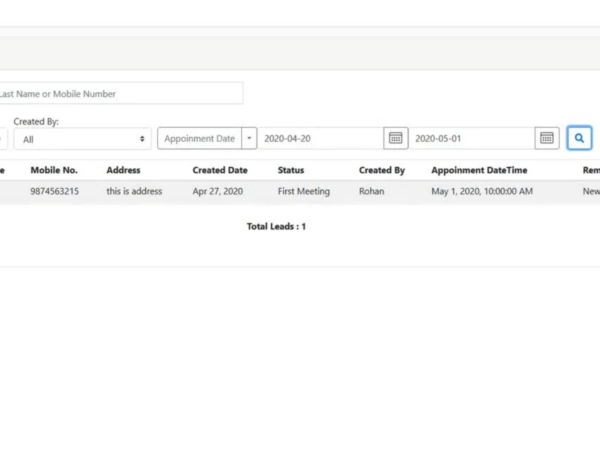This screenshot has height=450, width=600.
Task: Sort by the Created Date column header
Action: point(220,170)
